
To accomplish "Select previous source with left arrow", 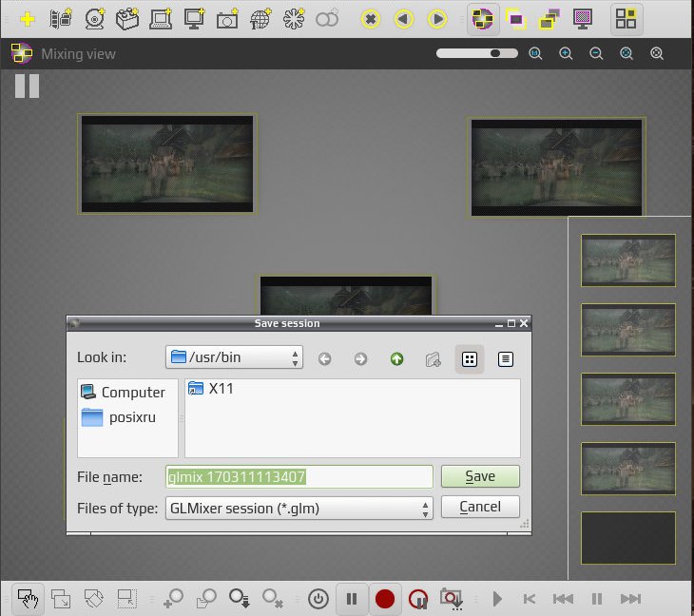I will coord(404,19).
